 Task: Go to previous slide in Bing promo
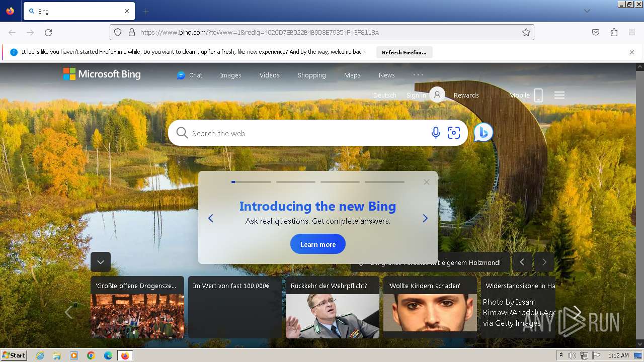[x=211, y=218]
